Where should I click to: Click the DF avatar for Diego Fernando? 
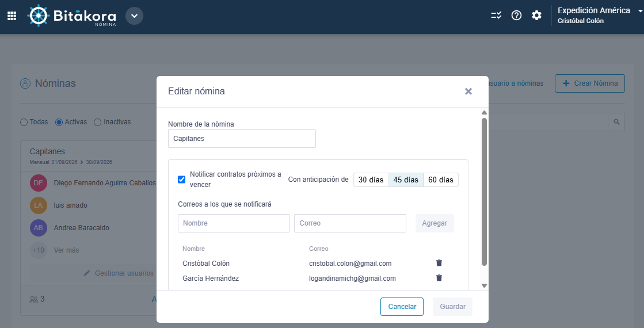coord(38,183)
